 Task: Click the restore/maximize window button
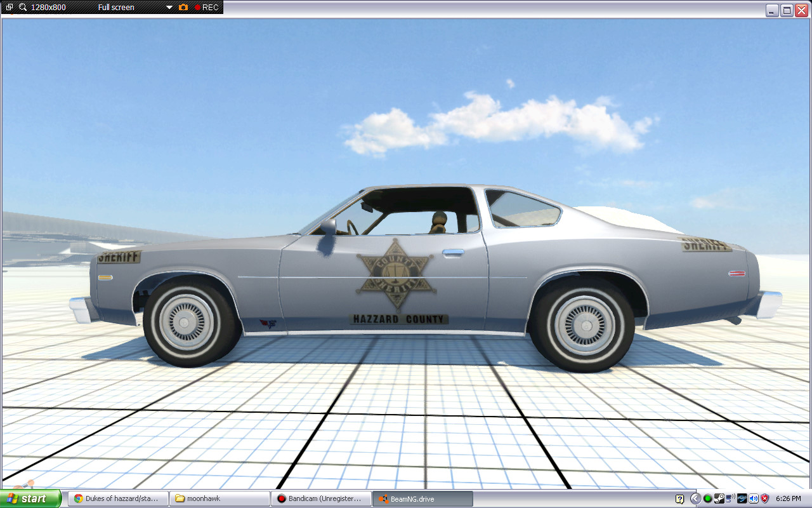coord(787,10)
